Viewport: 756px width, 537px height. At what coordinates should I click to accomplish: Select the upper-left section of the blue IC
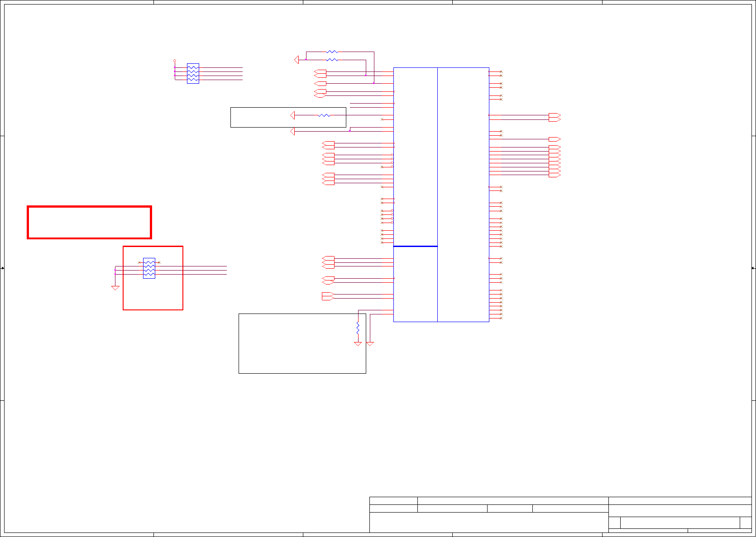click(416, 157)
